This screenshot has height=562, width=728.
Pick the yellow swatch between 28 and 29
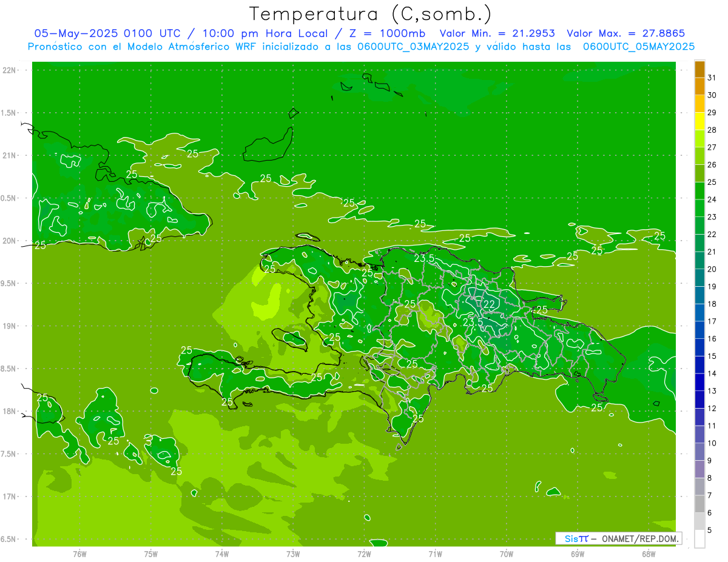pos(699,121)
